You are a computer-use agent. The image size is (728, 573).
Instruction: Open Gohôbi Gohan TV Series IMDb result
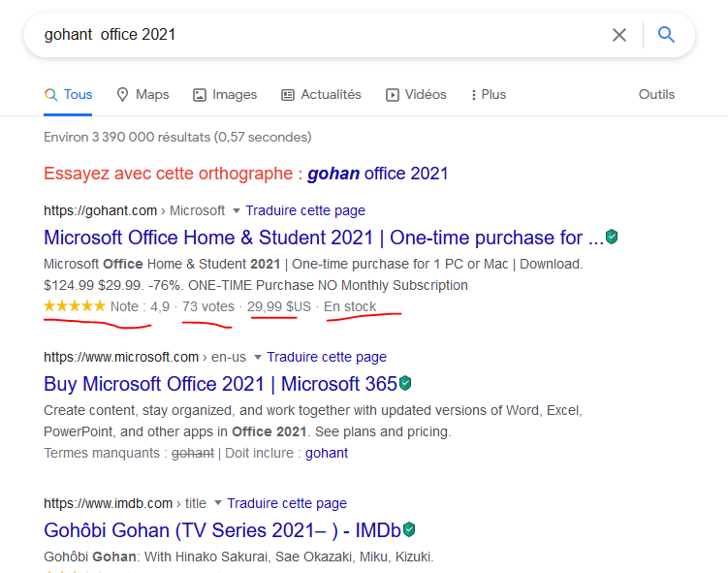click(222, 530)
